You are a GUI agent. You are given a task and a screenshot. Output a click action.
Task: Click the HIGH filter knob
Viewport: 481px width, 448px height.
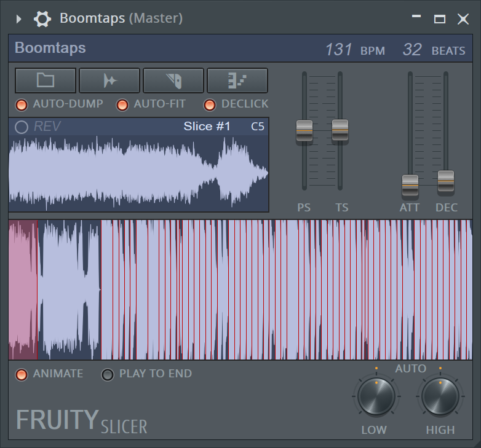pos(440,396)
